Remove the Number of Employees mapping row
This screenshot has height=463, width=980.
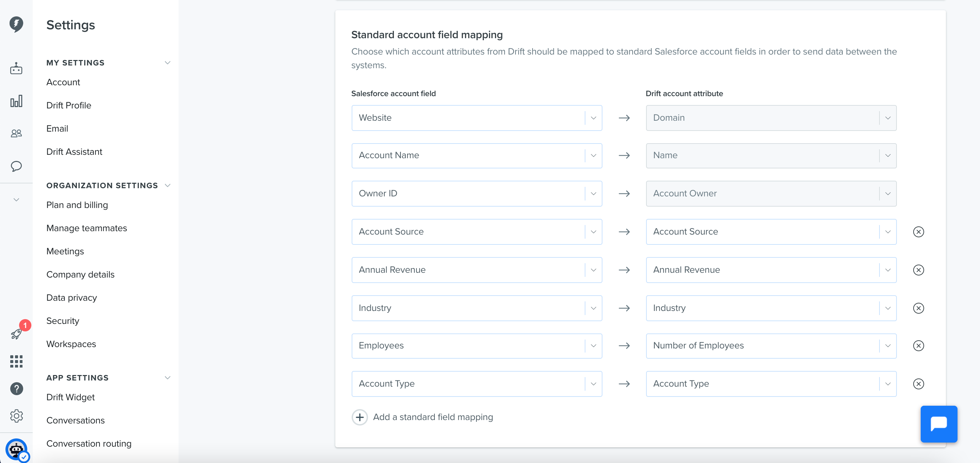[x=918, y=346]
